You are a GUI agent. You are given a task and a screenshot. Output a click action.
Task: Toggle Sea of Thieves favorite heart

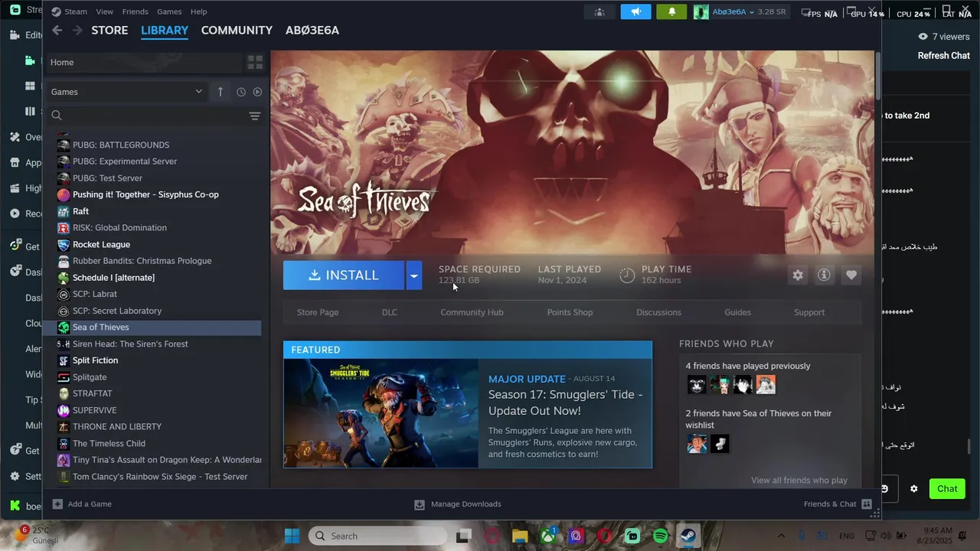[851, 275]
